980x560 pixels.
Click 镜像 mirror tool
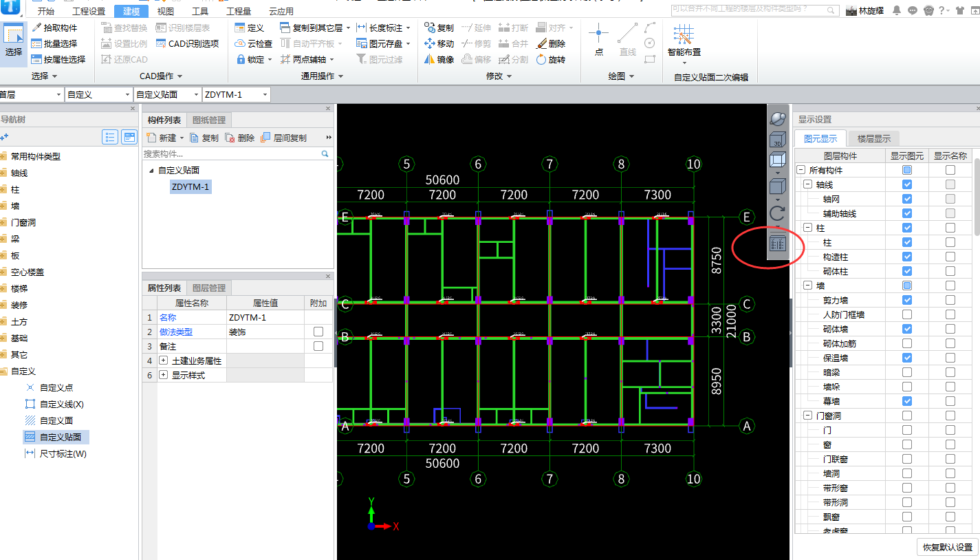(439, 59)
